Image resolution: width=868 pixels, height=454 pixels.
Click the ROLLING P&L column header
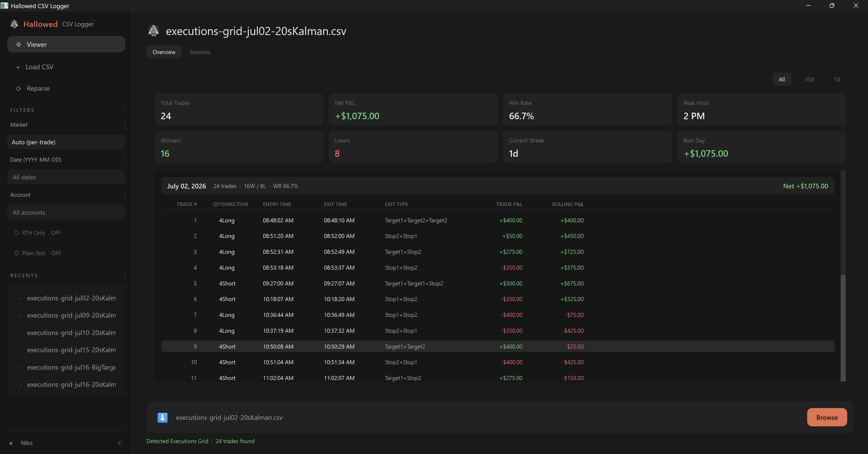(568, 204)
